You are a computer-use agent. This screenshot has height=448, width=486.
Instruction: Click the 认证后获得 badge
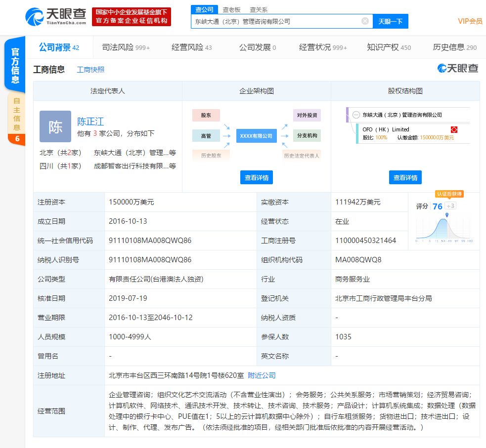tap(449, 194)
